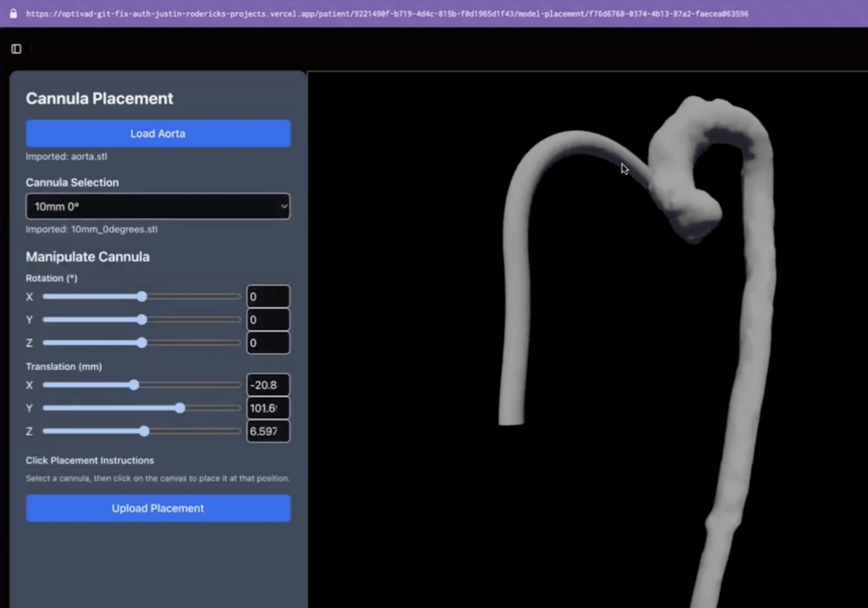Select Translation Z field showing 6.597
This screenshot has width=868, height=608.
click(268, 431)
